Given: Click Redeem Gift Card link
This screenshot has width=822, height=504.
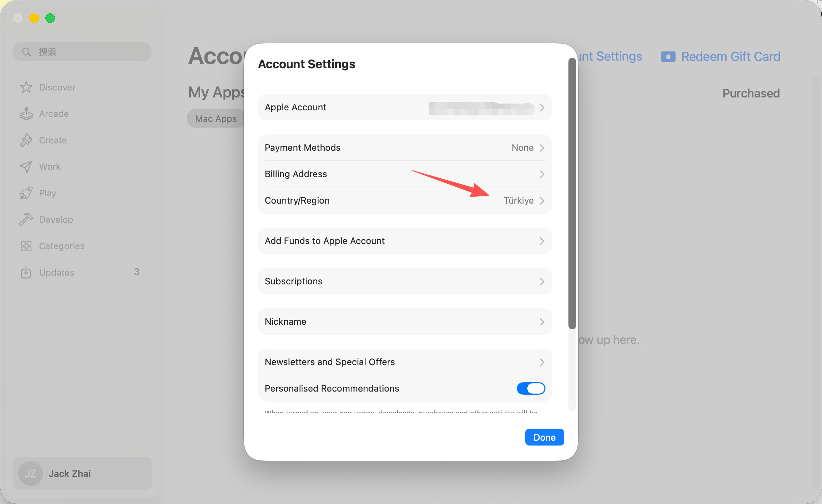Looking at the screenshot, I should tap(721, 56).
